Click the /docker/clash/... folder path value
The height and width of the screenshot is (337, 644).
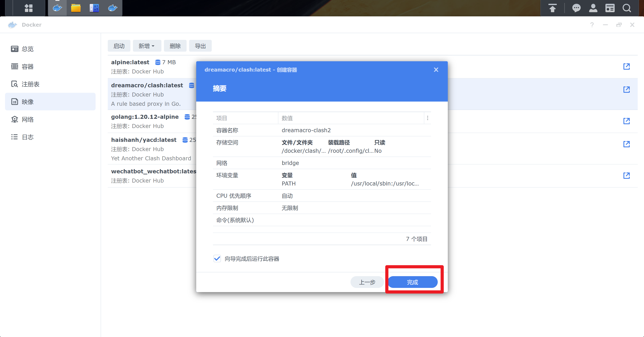coord(304,151)
